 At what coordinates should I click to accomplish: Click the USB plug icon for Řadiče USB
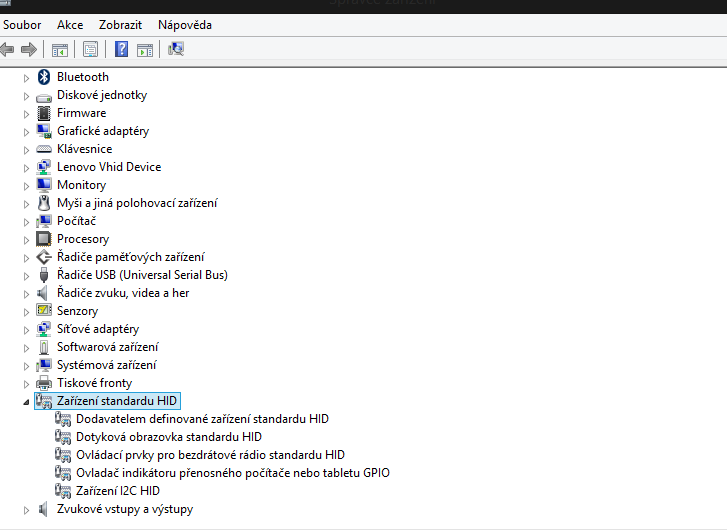[44, 275]
